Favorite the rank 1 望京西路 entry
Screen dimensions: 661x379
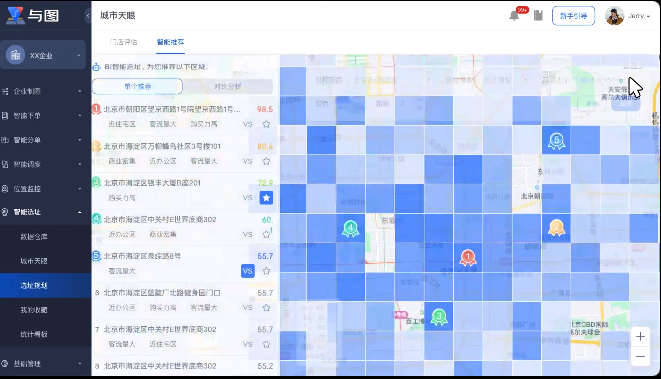266,124
